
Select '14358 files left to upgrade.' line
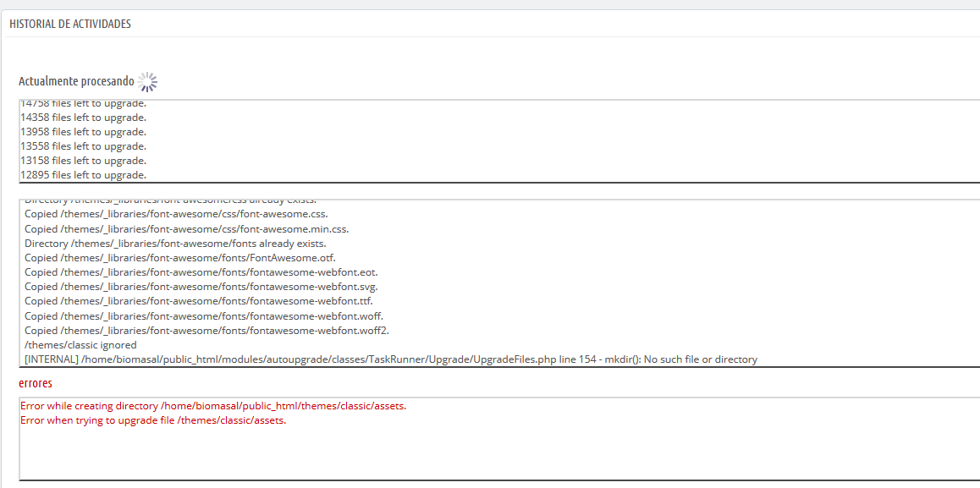83,118
